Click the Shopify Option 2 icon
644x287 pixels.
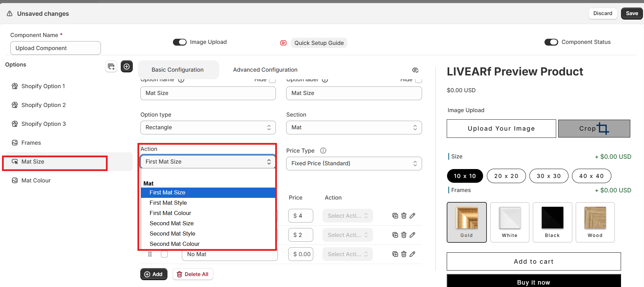(x=15, y=105)
